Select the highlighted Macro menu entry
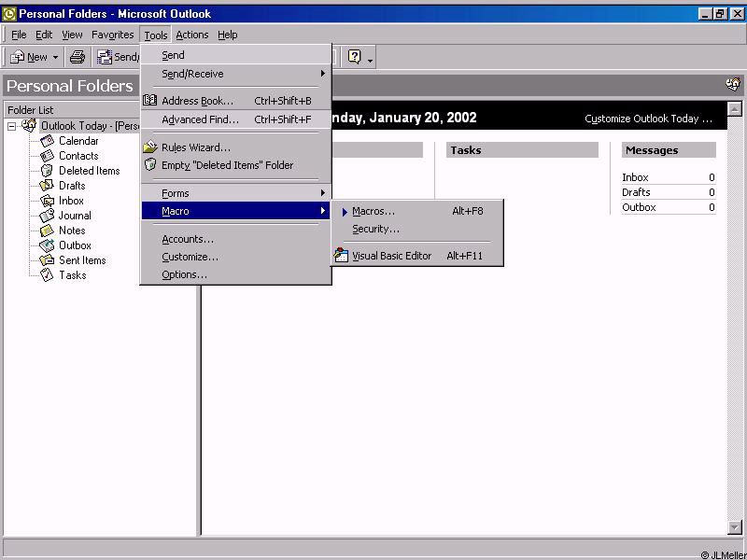This screenshot has width=747, height=560. click(x=236, y=211)
